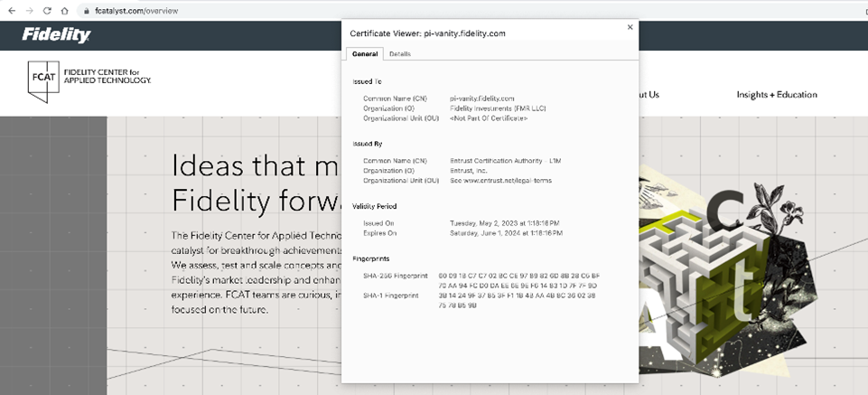Open the About Us navigation item
Image resolution: width=868 pixels, height=395 pixels.
pos(648,95)
